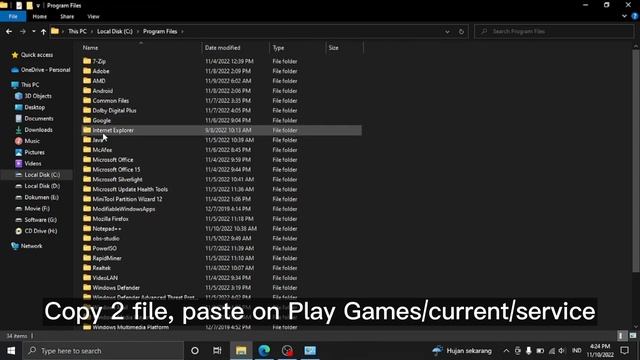Open recent locations dropdown arrow
The image size is (640, 360).
(33, 31)
